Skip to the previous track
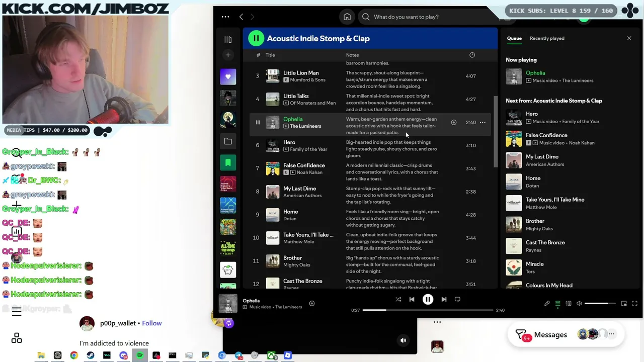This screenshot has height=362, width=644. (x=412, y=299)
